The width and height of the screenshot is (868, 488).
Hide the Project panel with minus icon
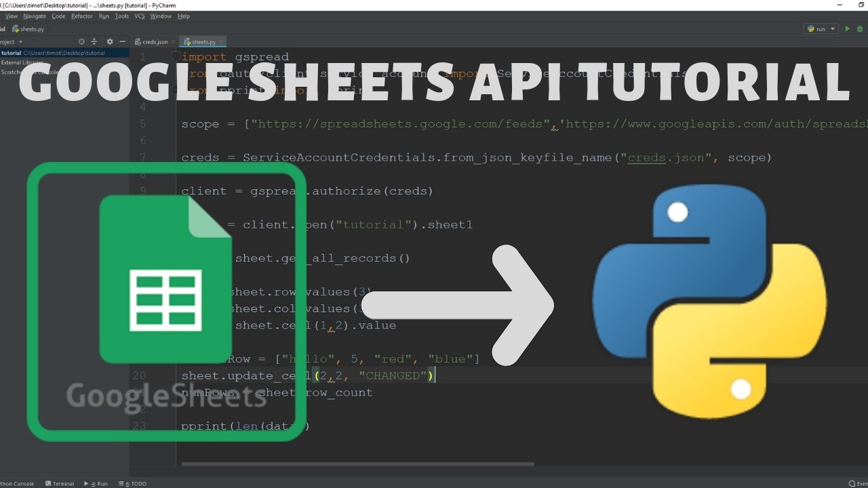122,41
